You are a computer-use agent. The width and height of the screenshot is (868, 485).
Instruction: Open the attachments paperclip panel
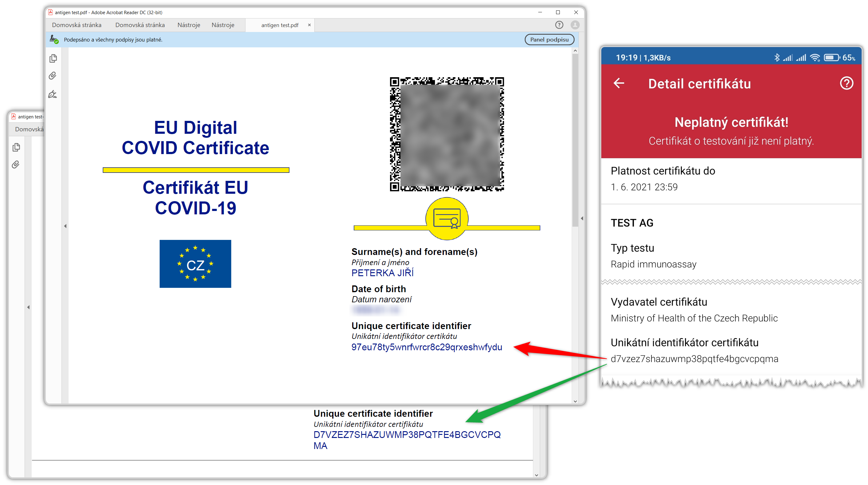[x=53, y=76]
